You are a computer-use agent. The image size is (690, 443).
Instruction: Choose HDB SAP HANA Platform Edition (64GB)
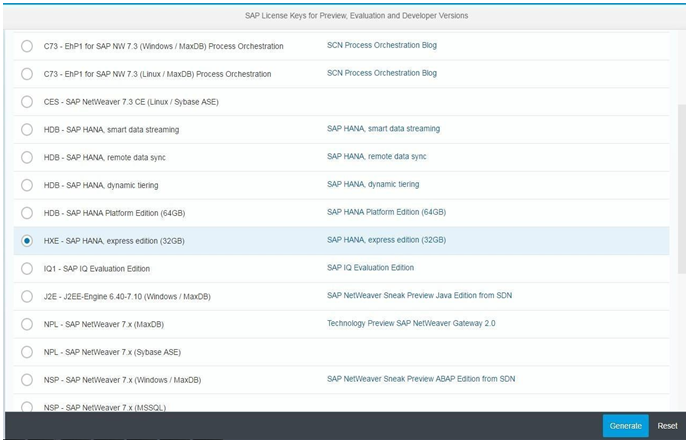click(x=27, y=213)
